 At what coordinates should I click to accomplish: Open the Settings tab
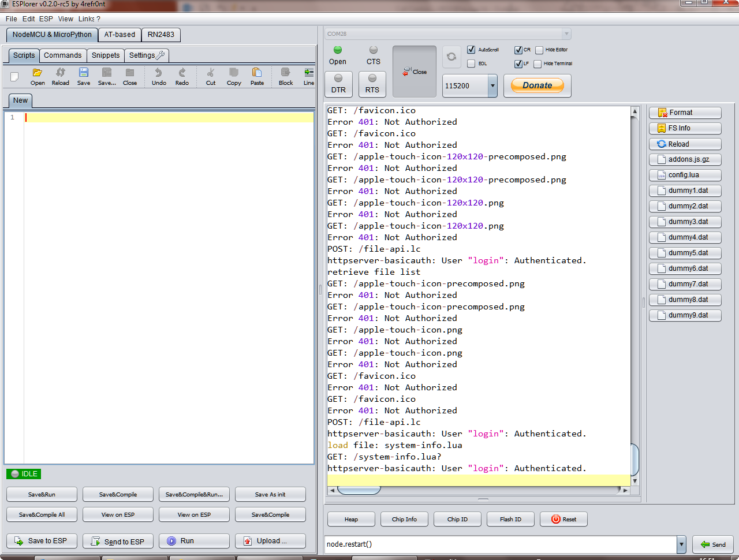(x=147, y=55)
